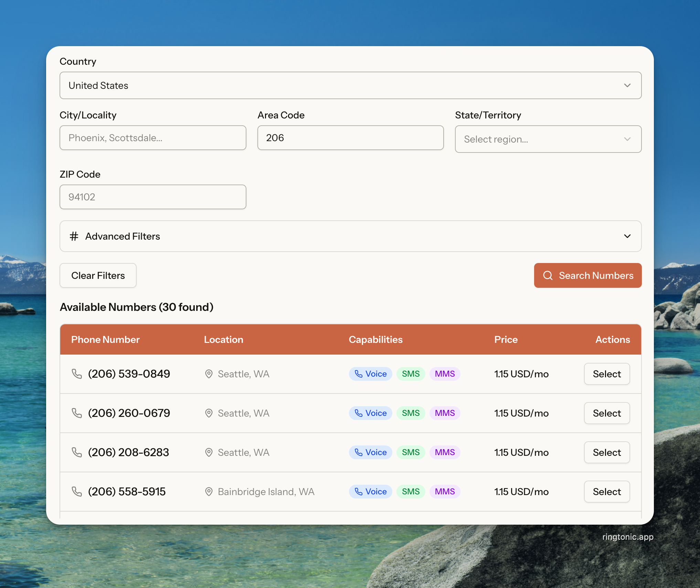This screenshot has width=700, height=588.
Task: Click location pin icon beside Bainbridge Island, WA
Action: (209, 492)
